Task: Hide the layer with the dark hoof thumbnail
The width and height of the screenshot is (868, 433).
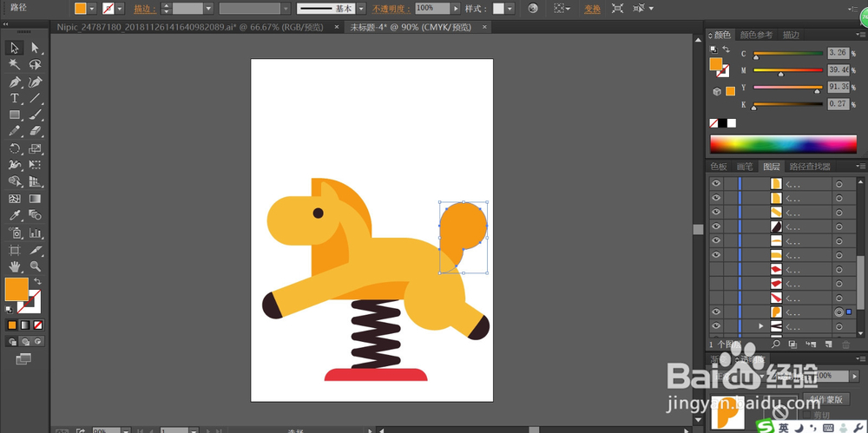Action: 716,226
